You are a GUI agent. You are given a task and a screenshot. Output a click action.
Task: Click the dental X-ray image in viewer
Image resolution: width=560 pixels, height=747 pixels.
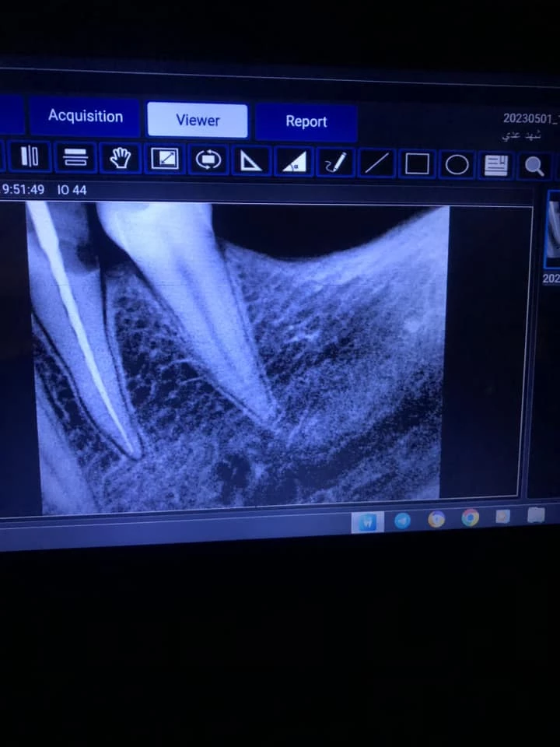[238, 357]
